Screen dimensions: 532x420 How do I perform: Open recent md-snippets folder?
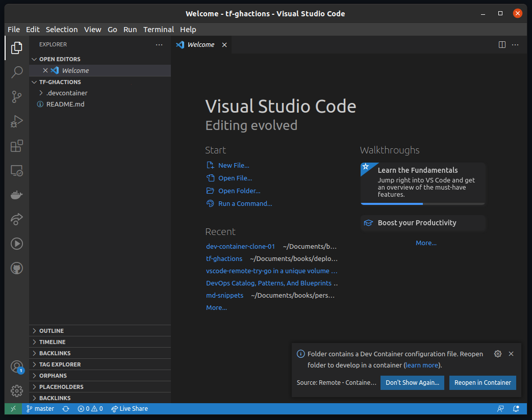click(x=224, y=295)
